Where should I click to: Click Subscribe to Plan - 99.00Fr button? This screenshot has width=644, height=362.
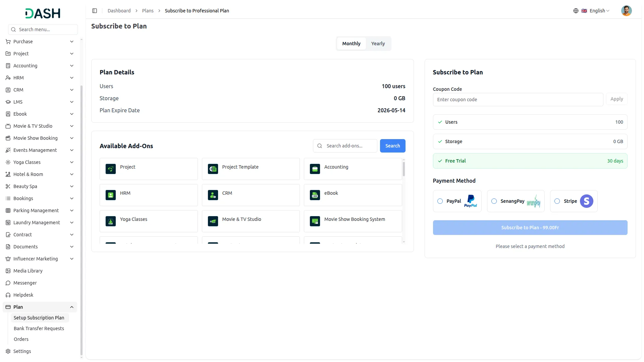pyautogui.click(x=530, y=228)
